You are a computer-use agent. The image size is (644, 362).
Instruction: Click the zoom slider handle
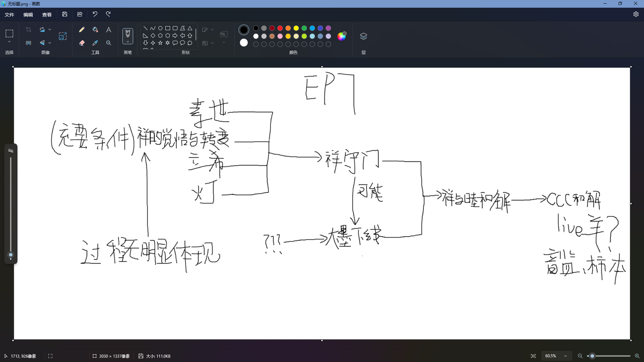pos(592,356)
